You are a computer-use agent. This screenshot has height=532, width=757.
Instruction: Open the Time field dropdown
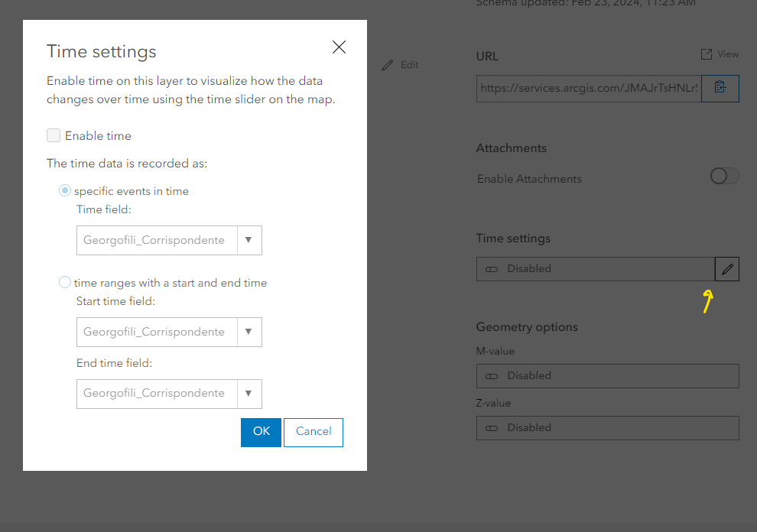pos(249,240)
